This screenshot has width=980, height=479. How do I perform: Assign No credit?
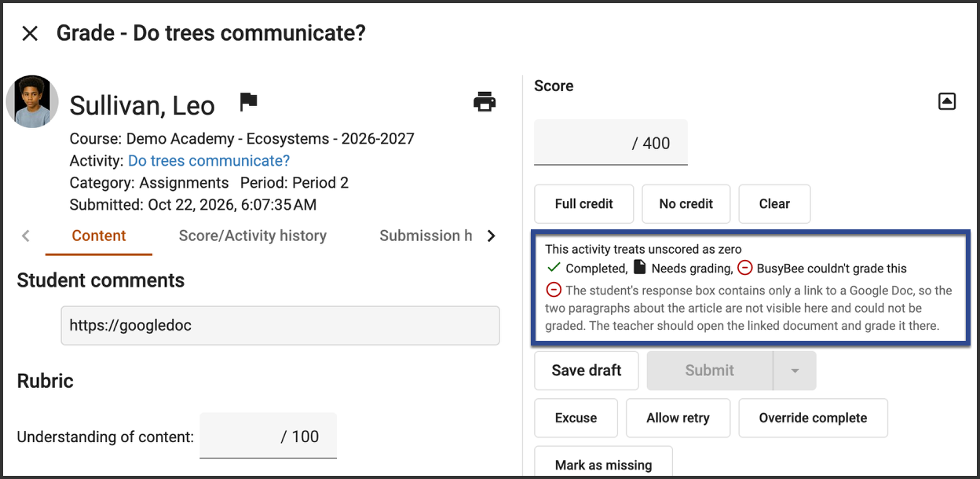[686, 204]
